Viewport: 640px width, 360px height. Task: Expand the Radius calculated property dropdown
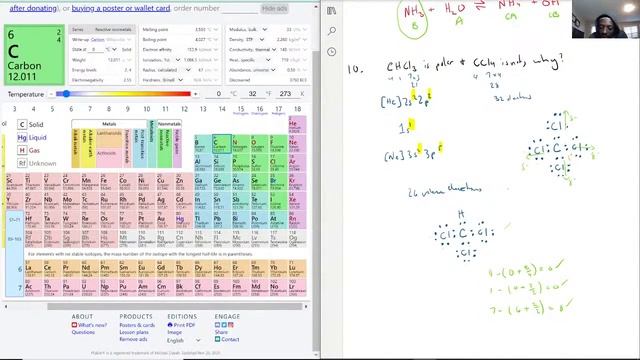point(188,70)
